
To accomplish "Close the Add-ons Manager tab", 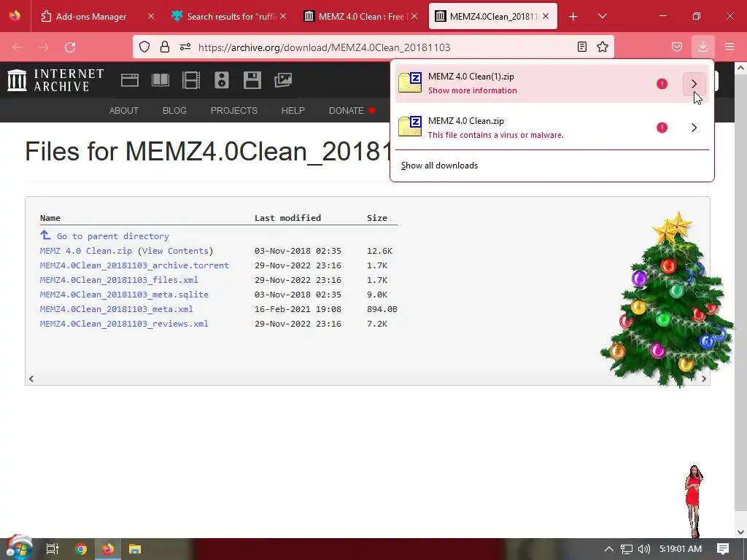I will (151, 16).
